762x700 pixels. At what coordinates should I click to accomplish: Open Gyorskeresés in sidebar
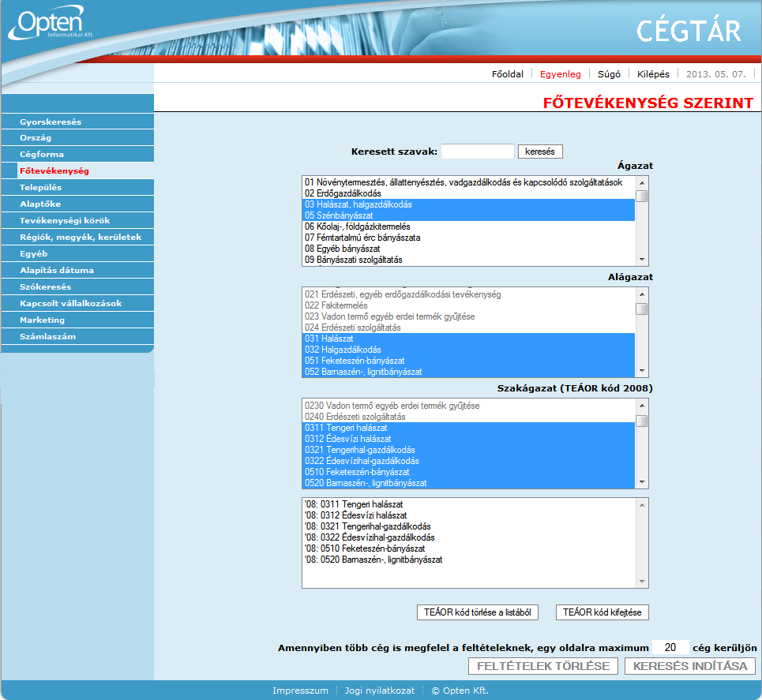pyautogui.click(x=77, y=122)
